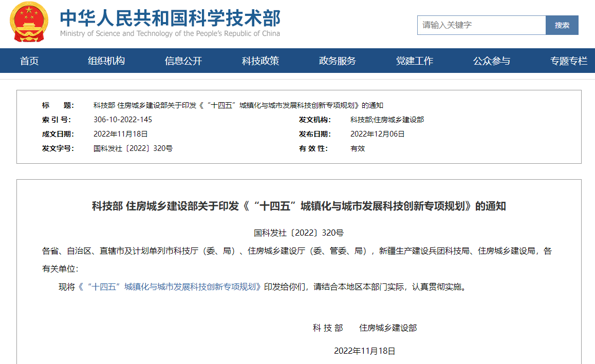Click the 发文机构 label
Viewport: 595px width, 364px height.
tap(314, 120)
